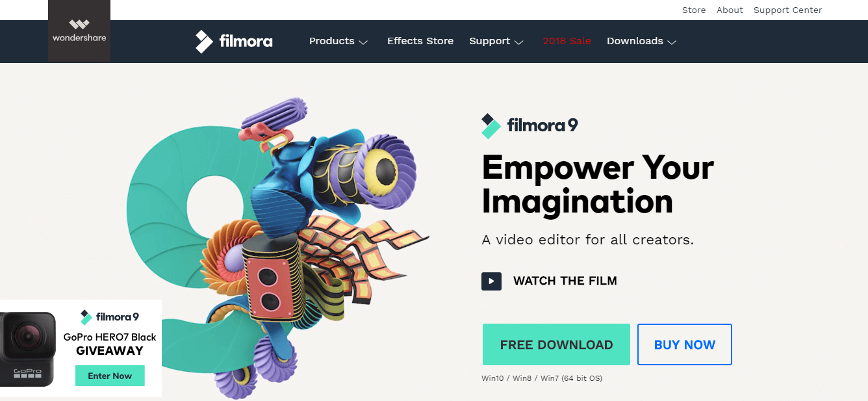Expand the Downloads dropdown chevron

click(x=672, y=42)
